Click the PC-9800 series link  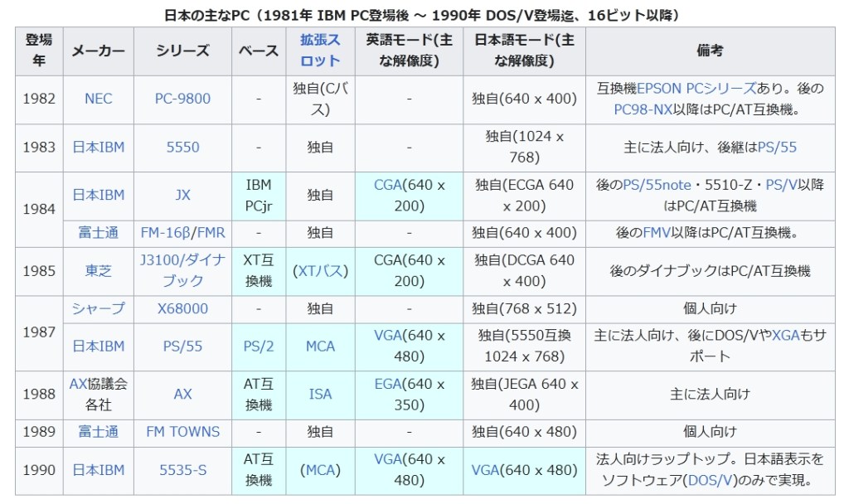coord(182,99)
